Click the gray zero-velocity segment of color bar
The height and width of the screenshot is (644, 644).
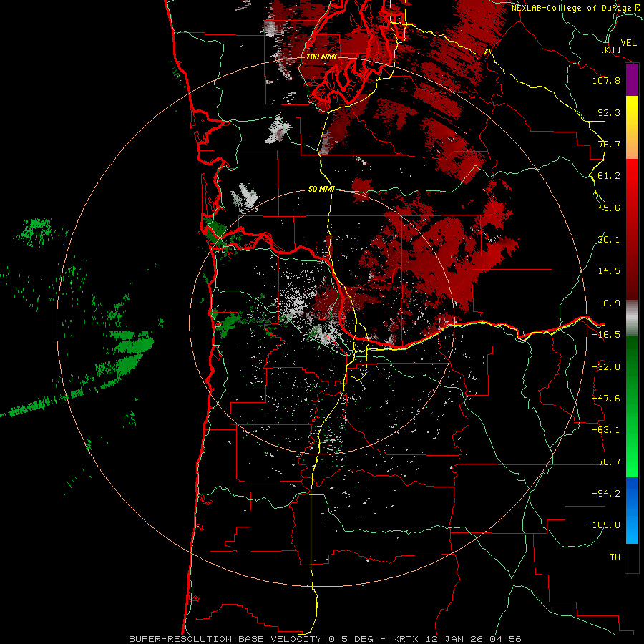point(632,318)
